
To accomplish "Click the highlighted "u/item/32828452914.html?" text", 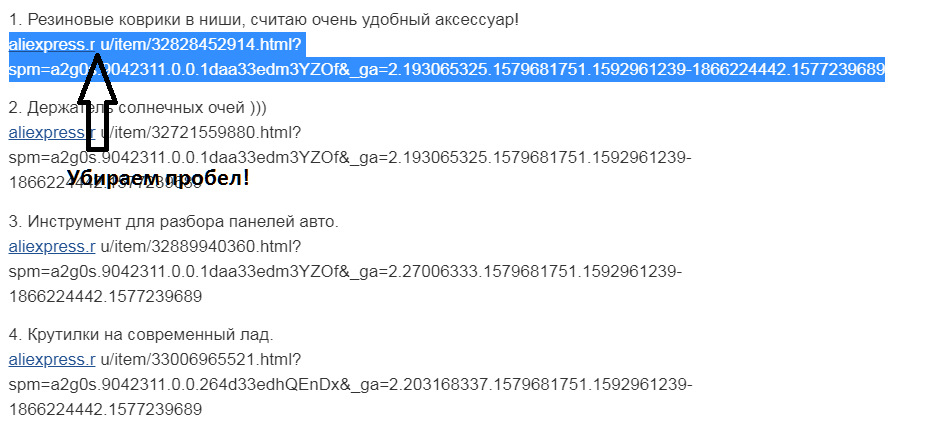I will (200, 45).
